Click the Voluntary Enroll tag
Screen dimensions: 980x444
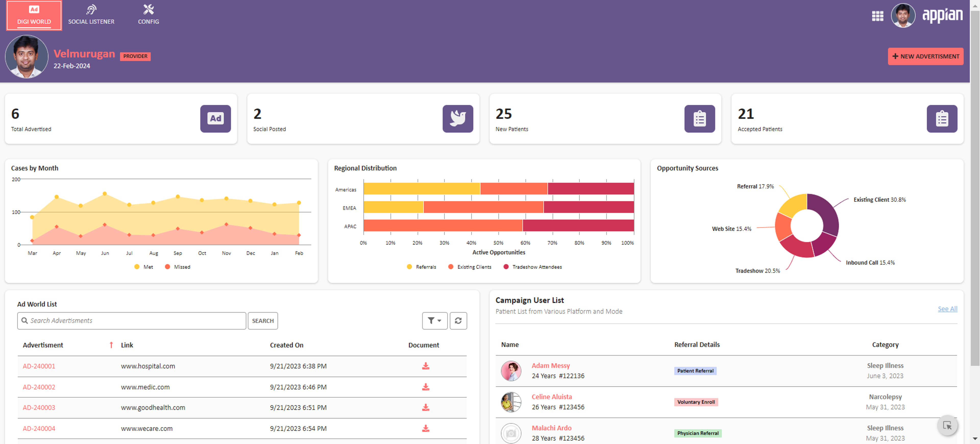click(x=696, y=402)
